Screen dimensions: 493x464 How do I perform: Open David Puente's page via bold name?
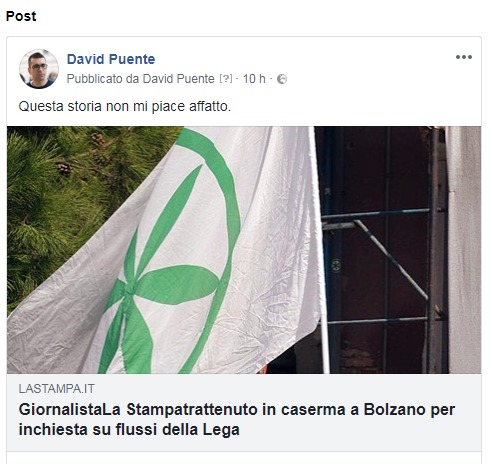(111, 59)
